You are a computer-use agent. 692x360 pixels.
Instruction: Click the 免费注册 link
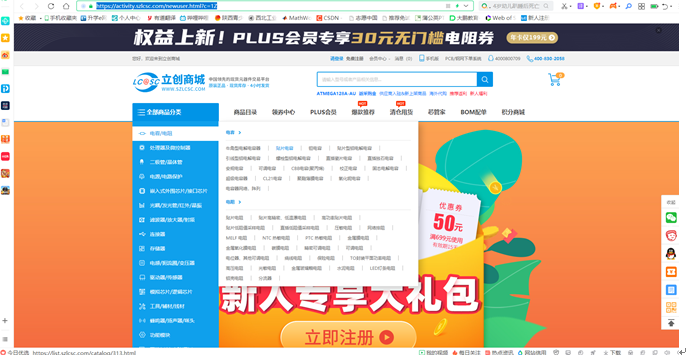[354, 58]
